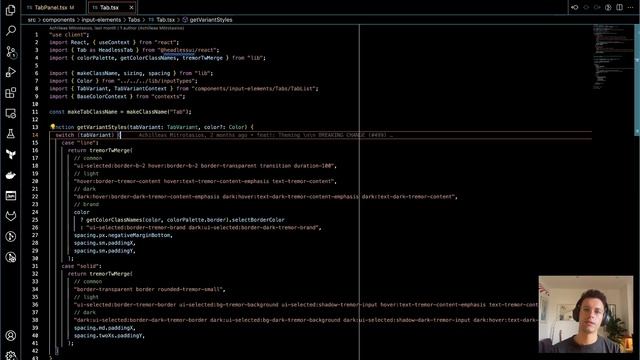
Task: Click spacing.px.negativeMarginBottom on line 27
Action: [123, 235]
